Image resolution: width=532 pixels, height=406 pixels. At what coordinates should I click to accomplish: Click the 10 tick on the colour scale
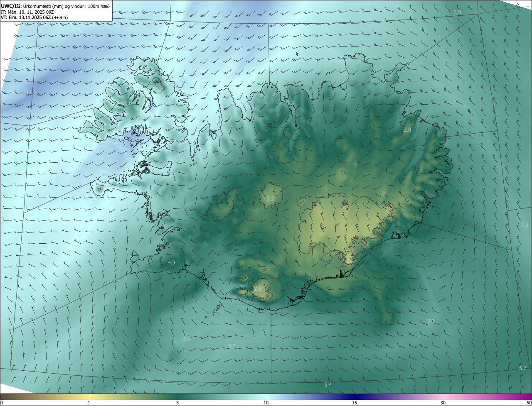(x=266, y=403)
